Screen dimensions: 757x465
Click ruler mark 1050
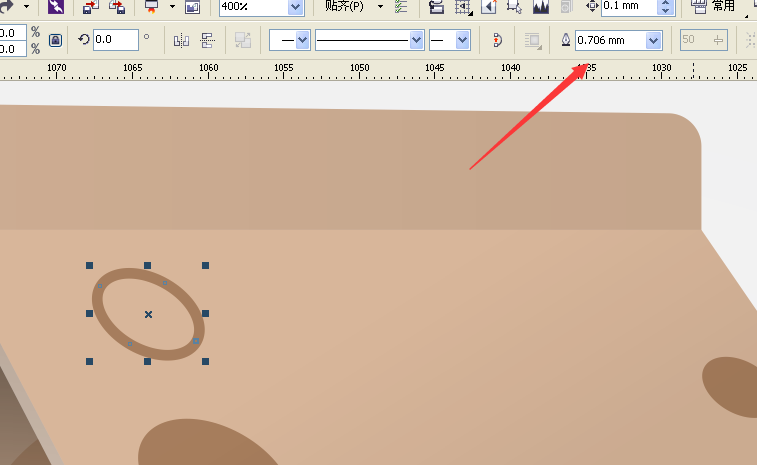(x=359, y=68)
